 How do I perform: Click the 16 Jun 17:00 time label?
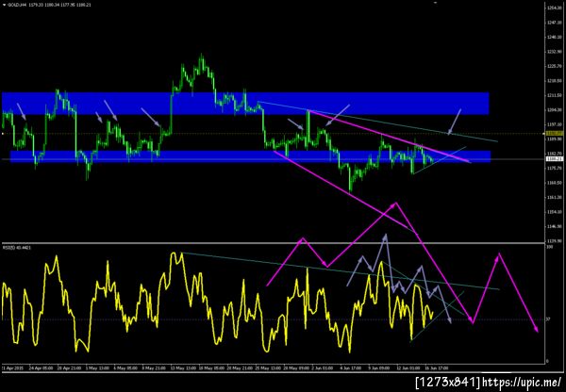[x=439, y=368]
